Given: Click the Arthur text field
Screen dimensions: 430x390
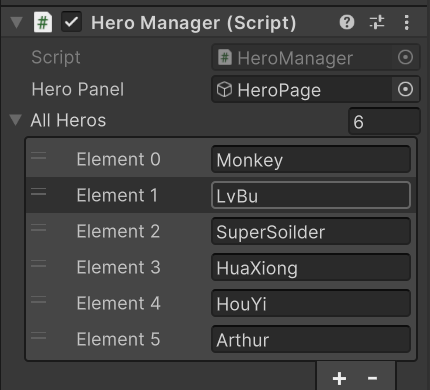Looking at the screenshot, I should click(x=311, y=339).
